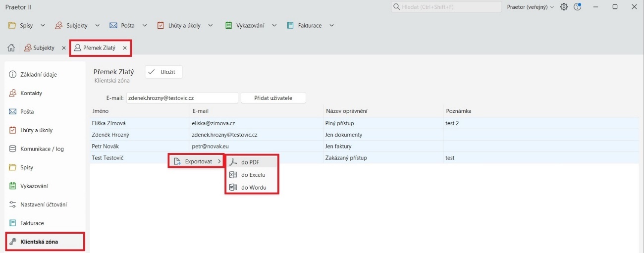Click the Zakázaný přístup permission cell
644x253 pixels.
(x=383, y=157)
